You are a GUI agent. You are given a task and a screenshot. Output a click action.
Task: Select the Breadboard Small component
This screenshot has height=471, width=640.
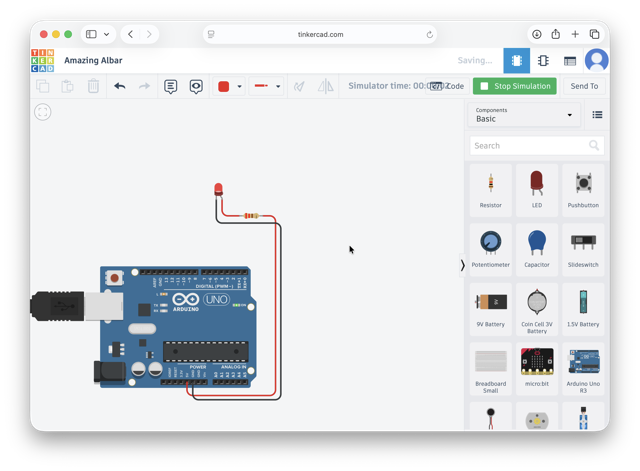click(x=491, y=369)
